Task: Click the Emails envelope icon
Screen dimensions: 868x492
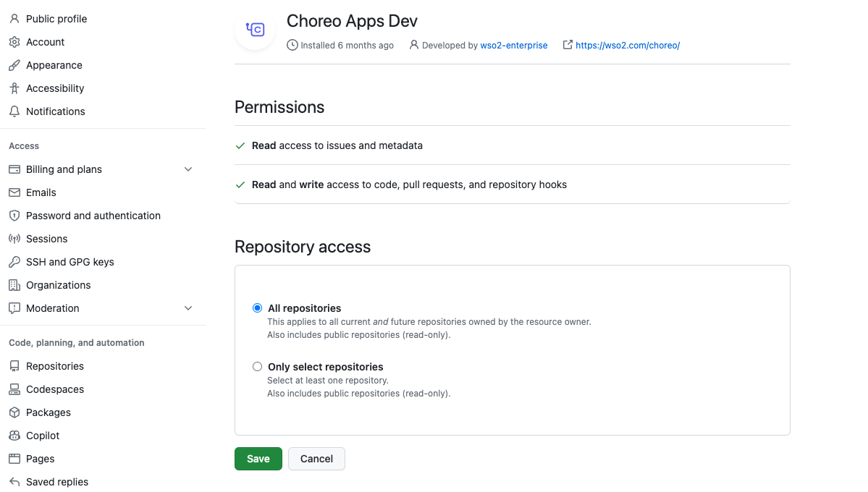Action: click(x=14, y=192)
